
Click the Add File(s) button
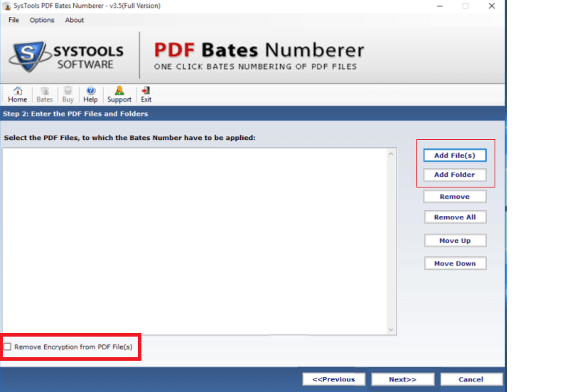tap(455, 156)
